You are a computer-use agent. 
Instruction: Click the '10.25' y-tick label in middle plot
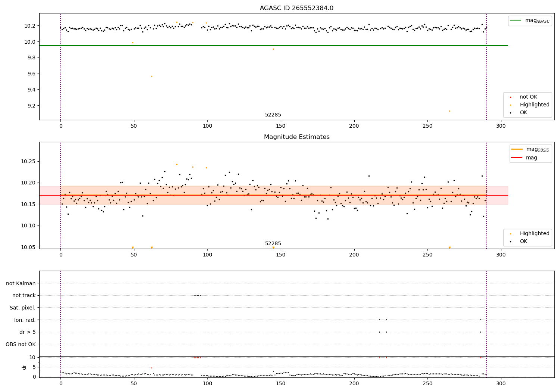coord(29,162)
